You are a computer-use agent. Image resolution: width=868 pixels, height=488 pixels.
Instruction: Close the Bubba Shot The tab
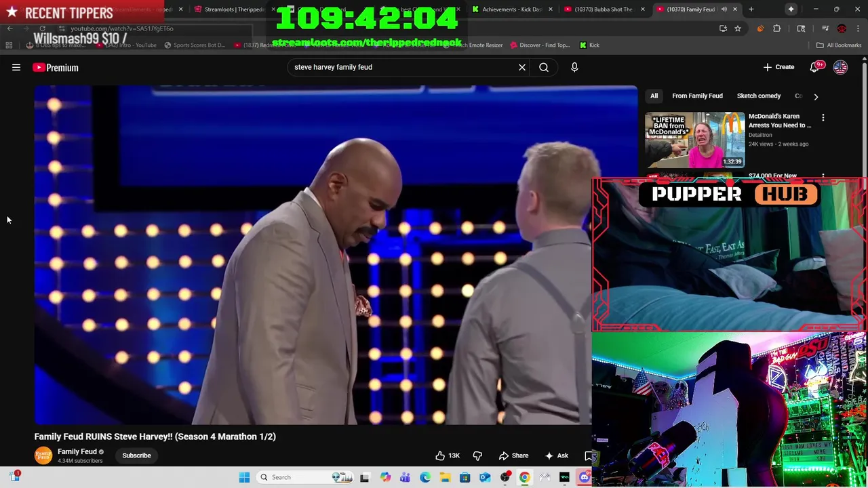pos(642,9)
